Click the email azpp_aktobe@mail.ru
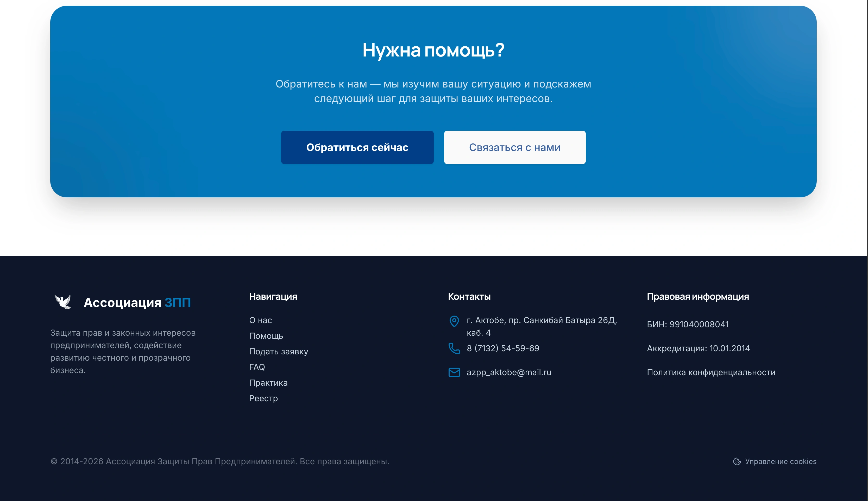 click(509, 372)
